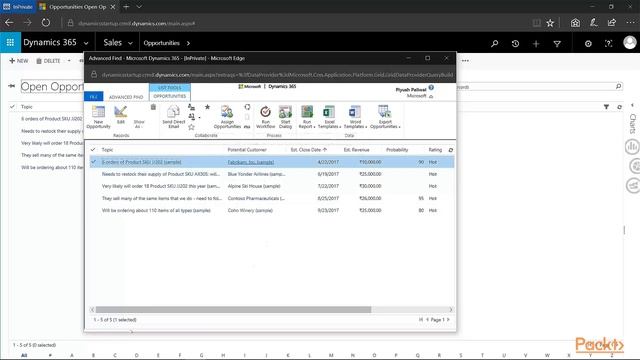Toggle select-all checkmark in Advanced Find grid
Screen dimensions: 640x360
[x=93, y=150]
